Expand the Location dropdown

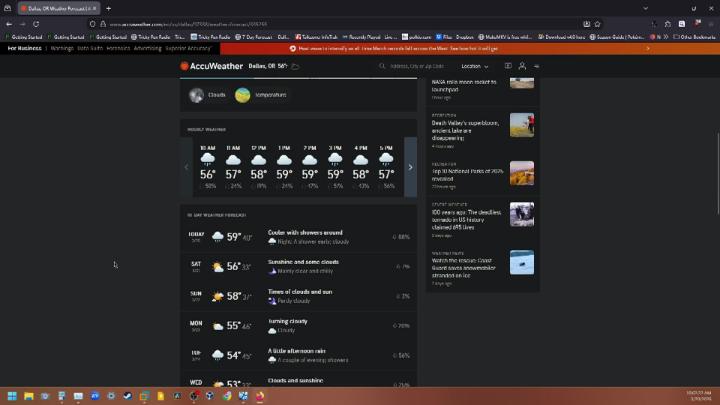pyautogui.click(x=475, y=66)
